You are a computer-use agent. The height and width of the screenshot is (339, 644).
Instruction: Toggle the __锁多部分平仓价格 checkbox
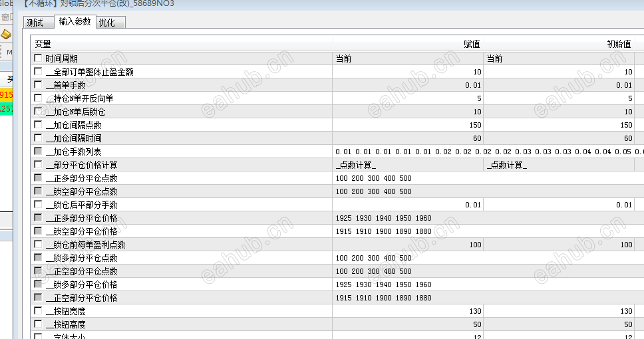(x=38, y=284)
